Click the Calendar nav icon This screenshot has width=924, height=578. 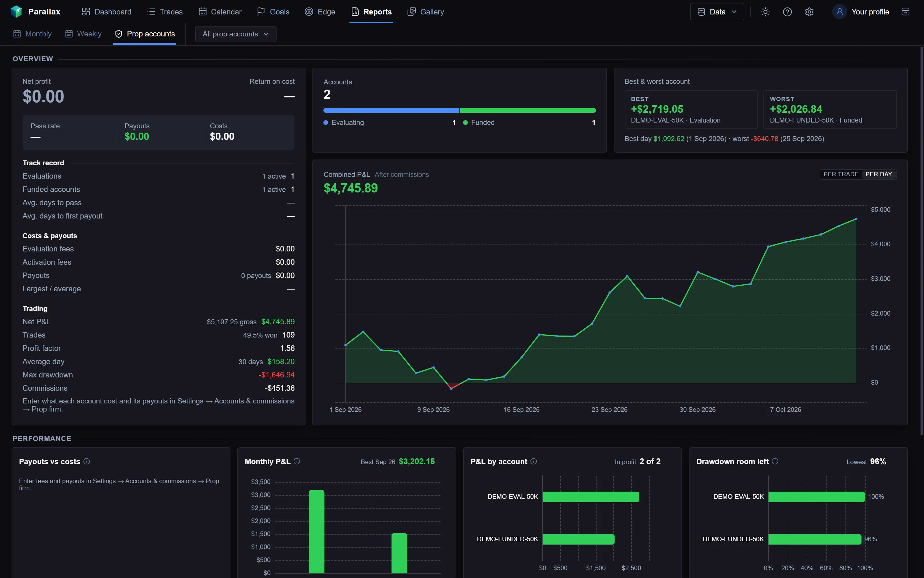[x=202, y=12]
